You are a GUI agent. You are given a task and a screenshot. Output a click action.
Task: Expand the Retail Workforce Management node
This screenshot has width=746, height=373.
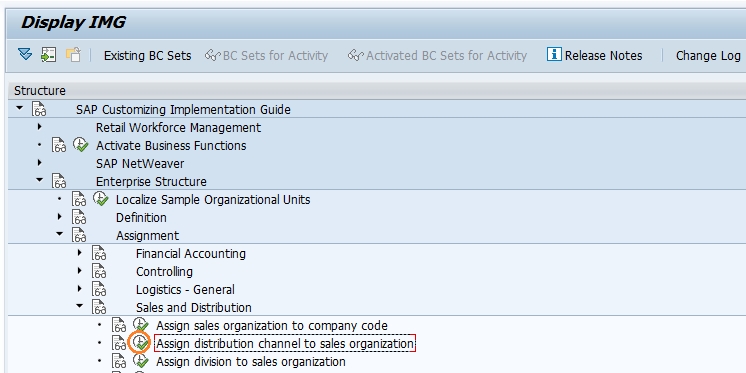tap(39, 127)
